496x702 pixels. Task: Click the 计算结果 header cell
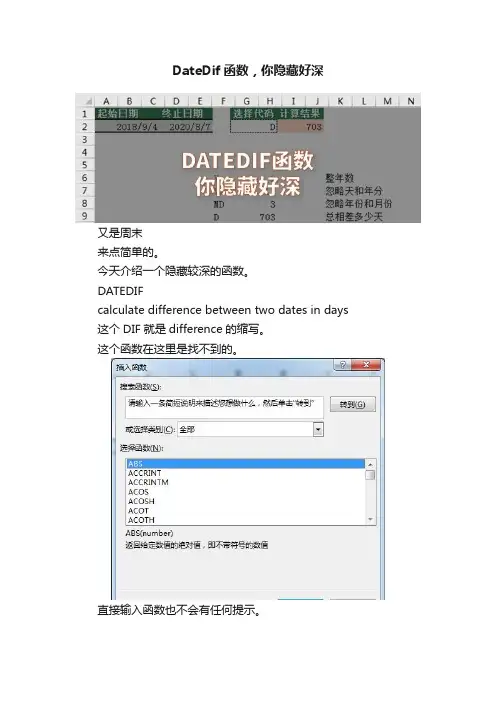(x=300, y=114)
